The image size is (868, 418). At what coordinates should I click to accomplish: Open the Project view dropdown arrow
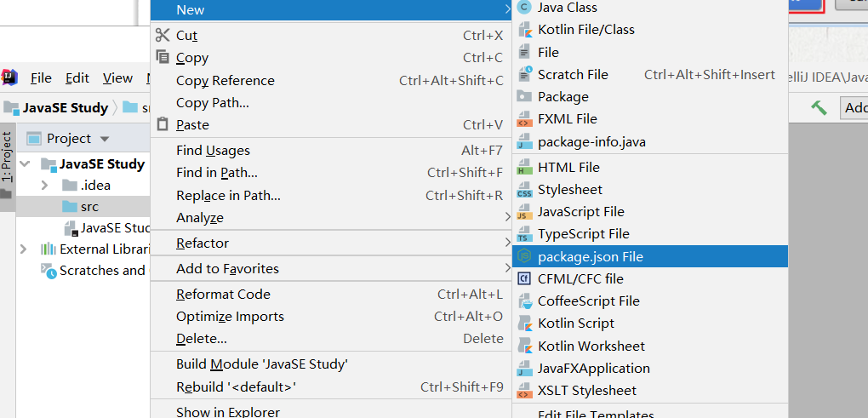coord(104,139)
